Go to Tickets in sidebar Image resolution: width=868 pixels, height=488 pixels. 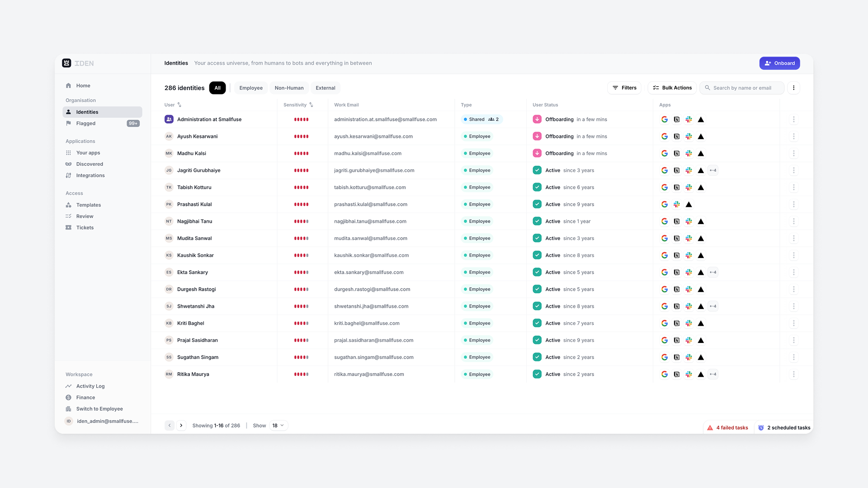click(x=85, y=228)
